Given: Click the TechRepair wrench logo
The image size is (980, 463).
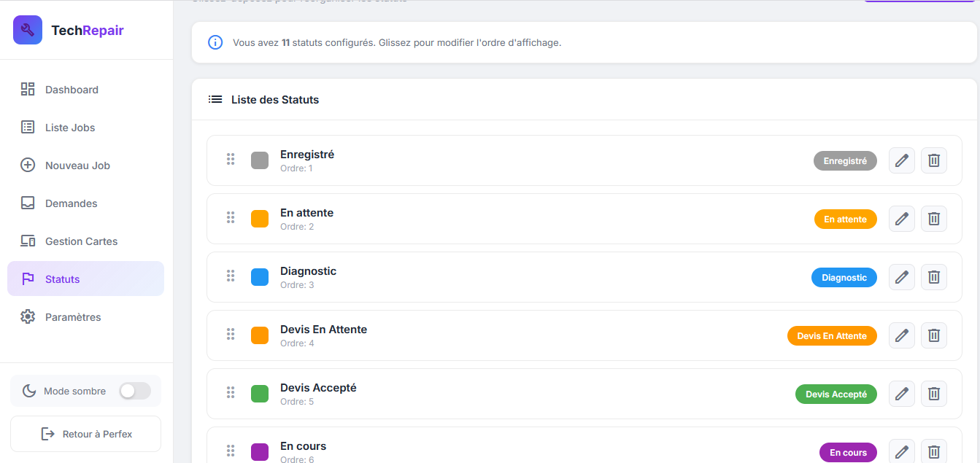Looking at the screenshot, I should click(27, 30).
